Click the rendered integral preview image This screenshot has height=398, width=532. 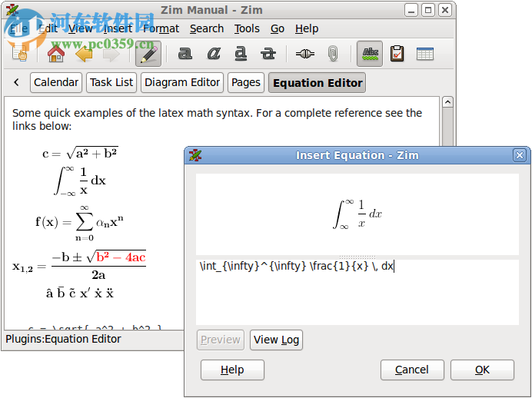[x=357, y=214]
